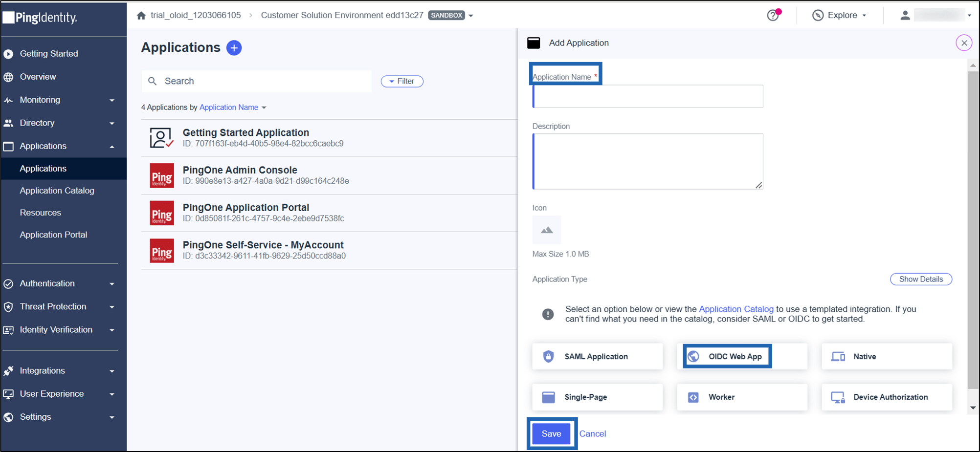Focus the Description text area

click(x=648, y=161)
